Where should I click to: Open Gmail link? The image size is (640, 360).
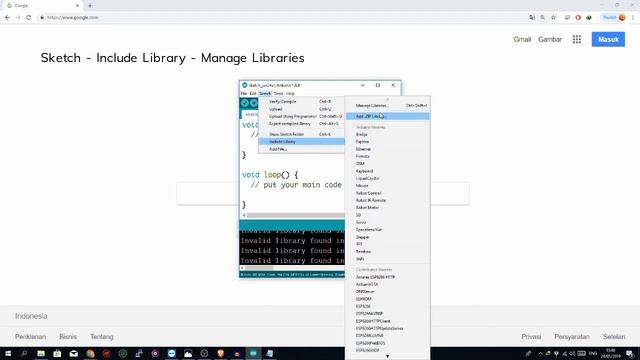point(522,39)
